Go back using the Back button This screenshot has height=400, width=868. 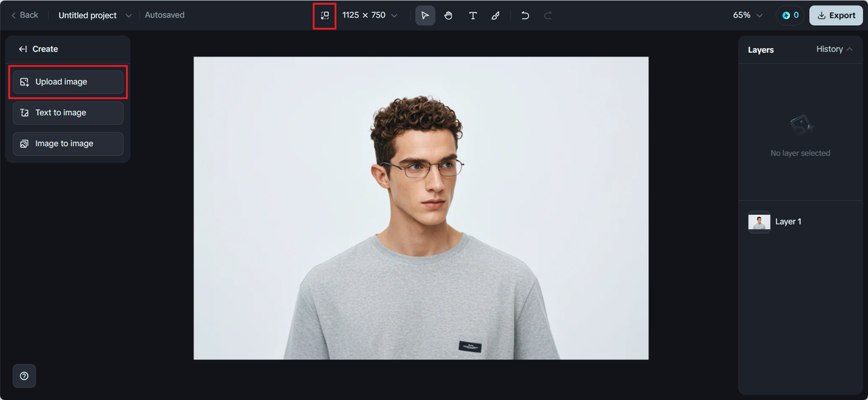(x=24, y=15)
